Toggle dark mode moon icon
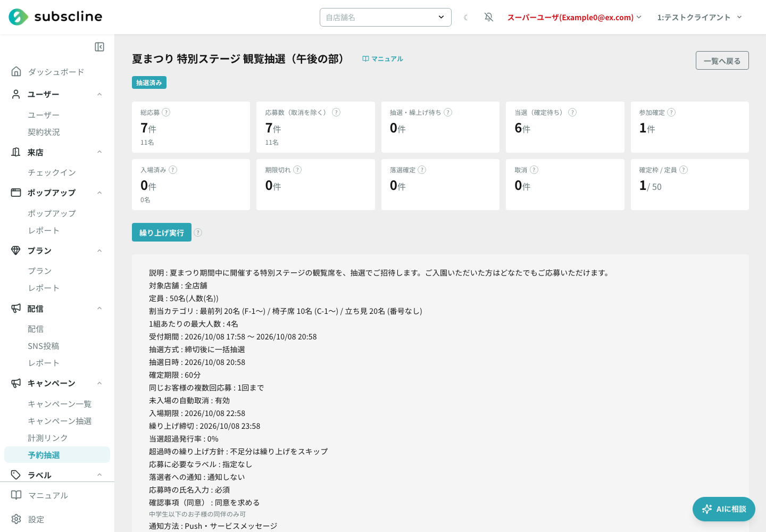The width and height of the screenshot is (766, 532). click(x=466, y=18)
